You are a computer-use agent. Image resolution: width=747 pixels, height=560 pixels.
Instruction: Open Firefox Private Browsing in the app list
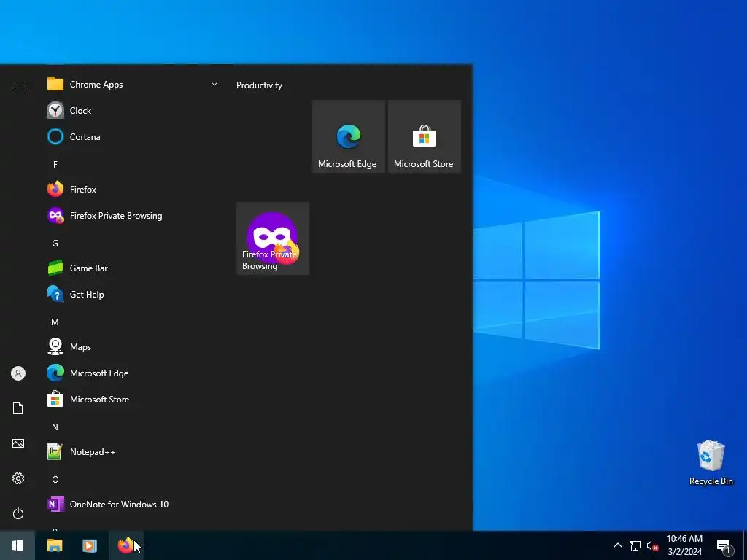click(x=132, y=216)
